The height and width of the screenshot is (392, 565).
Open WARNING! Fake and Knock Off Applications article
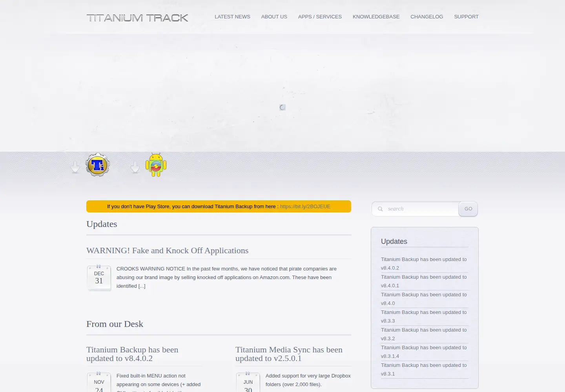[168, 250]
